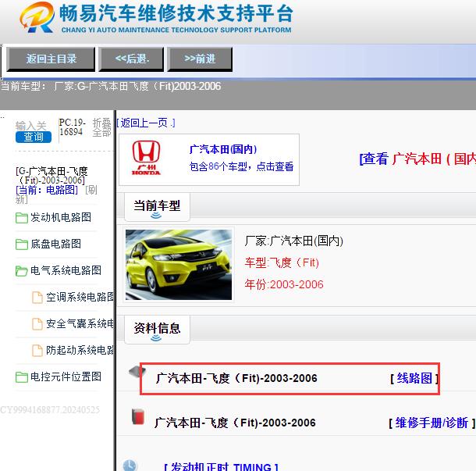Click the blue 查询 search button
This screenshot has width=476, height=471.
34,137
